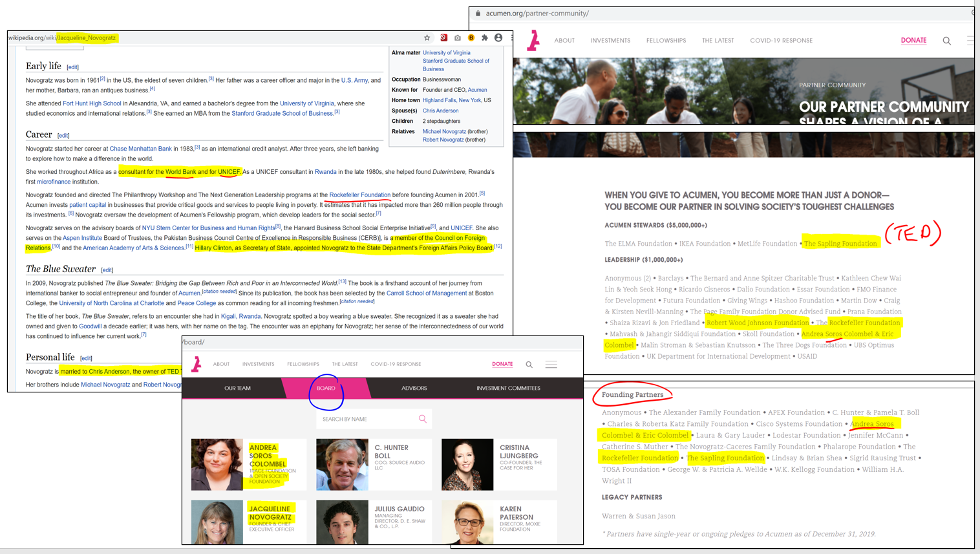Open THE LATEST in the partner community navigation
The width and height of the screenshot is (980, 554).
(x=718, y=41)
